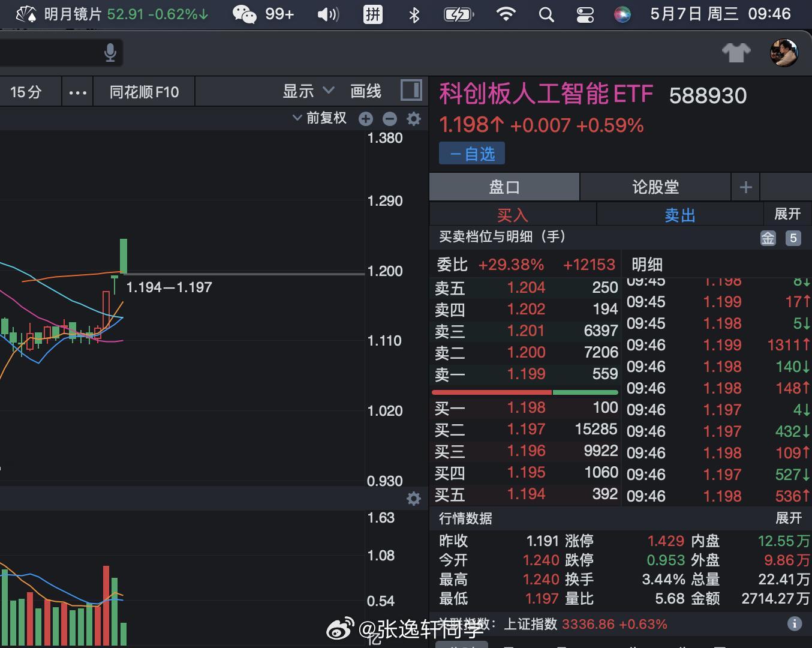Open Control Center icon
Image resolution: width=812 pixels, height=648 pixels.
pos(585,14)
